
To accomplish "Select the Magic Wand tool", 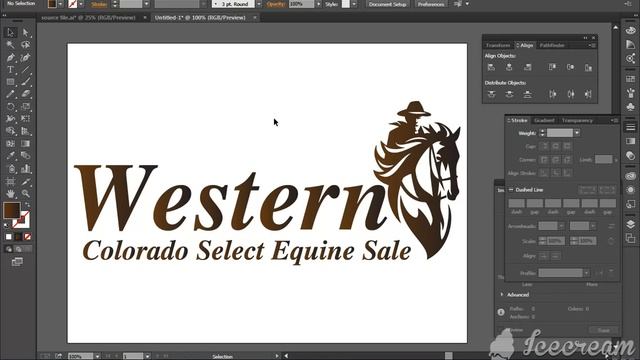I will click(x=11, y=44).
